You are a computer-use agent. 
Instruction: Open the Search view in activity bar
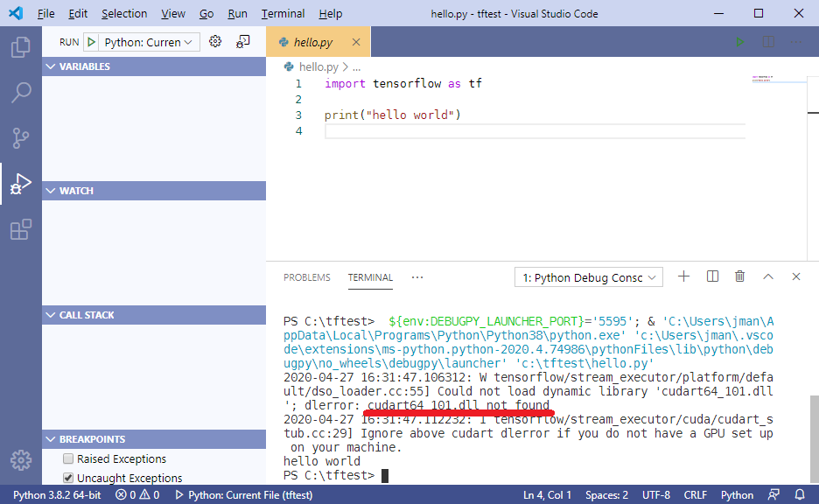(x=21, y=93)
